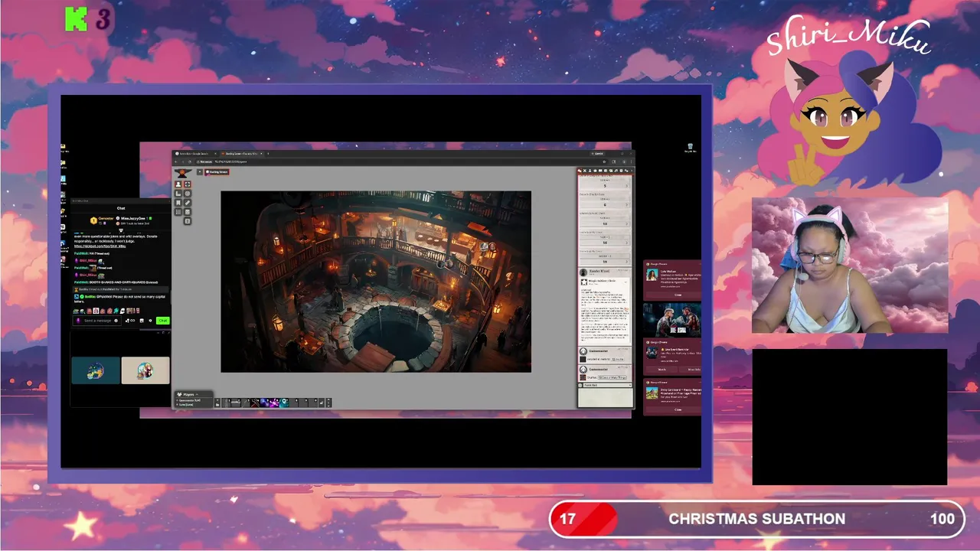Close the Lola Walton Chrome notification
The width and height of the screenshot is (980, 551).
[x=678, y=294]
